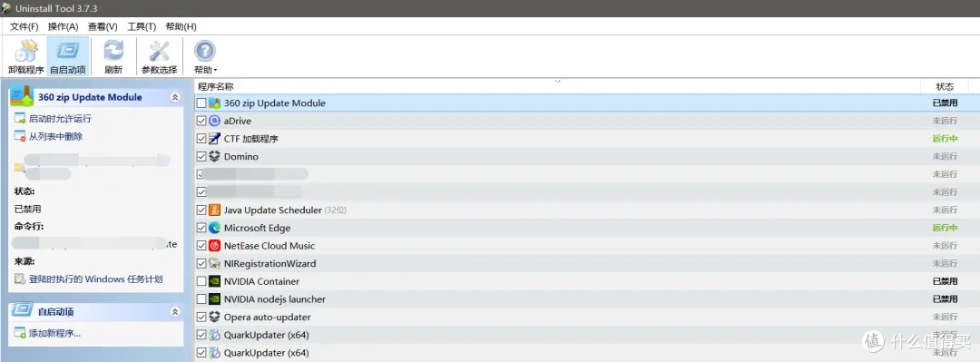The image size is (980, 362).
Task: Open the 帮助(H) menu
Action: [181, 26]
